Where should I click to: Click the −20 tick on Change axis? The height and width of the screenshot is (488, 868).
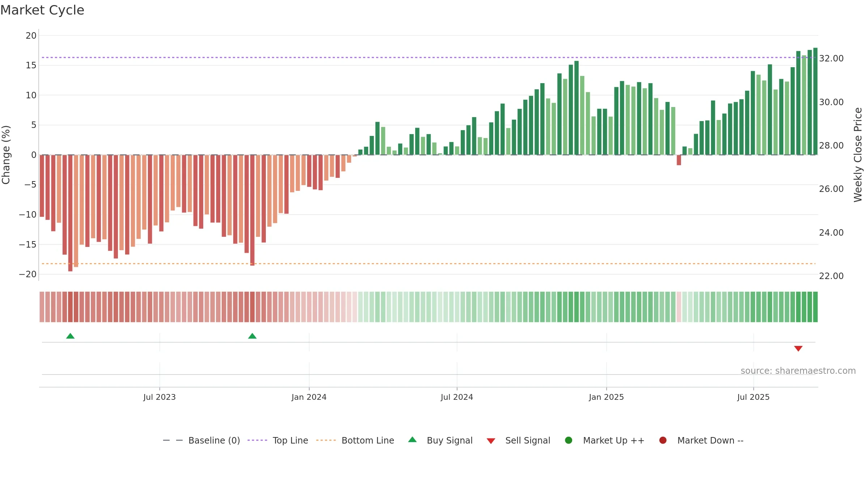pyautogui.click(x=28, y=274)
